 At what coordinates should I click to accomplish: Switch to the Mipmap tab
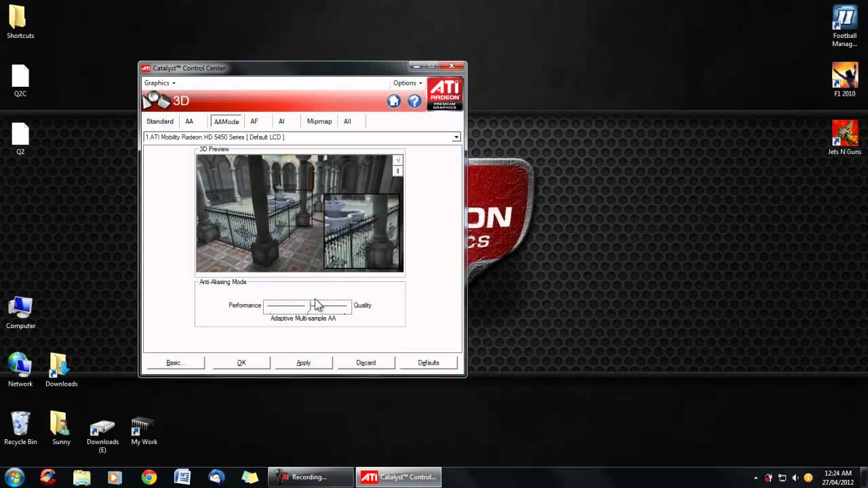319,121
